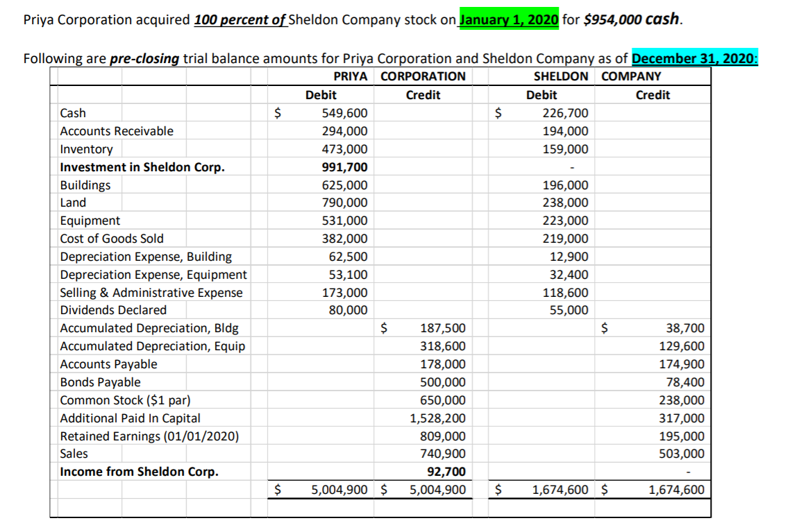Select the highlighted January 1, 2020 date
The height and width of the screenshot is (532, 792).
[508, 20]
